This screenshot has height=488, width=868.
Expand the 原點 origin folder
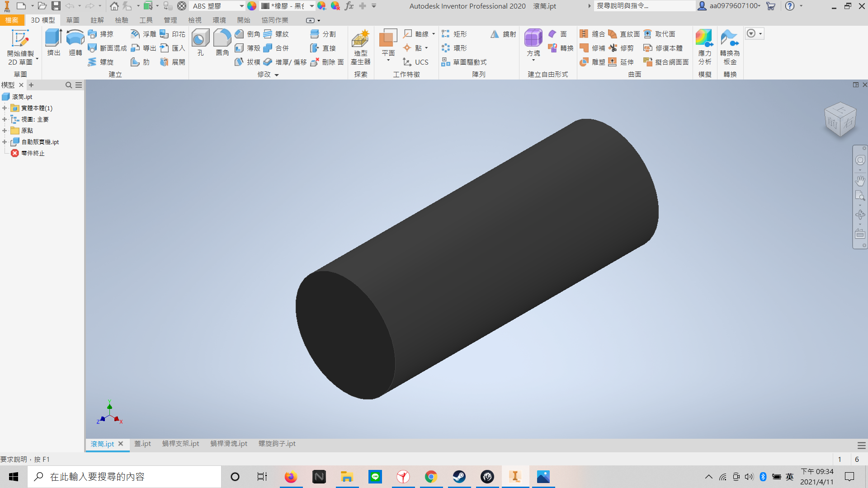5,131
